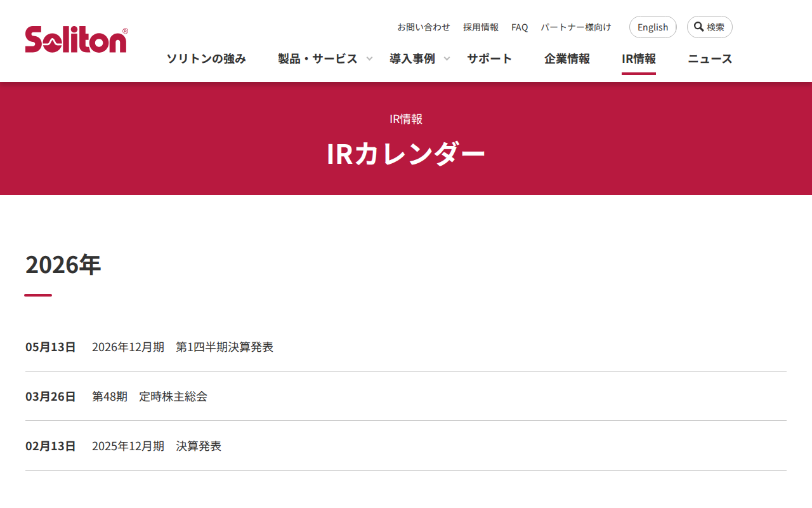Open the 採用情報 link
Screen dimensions: 812x508
481,27
